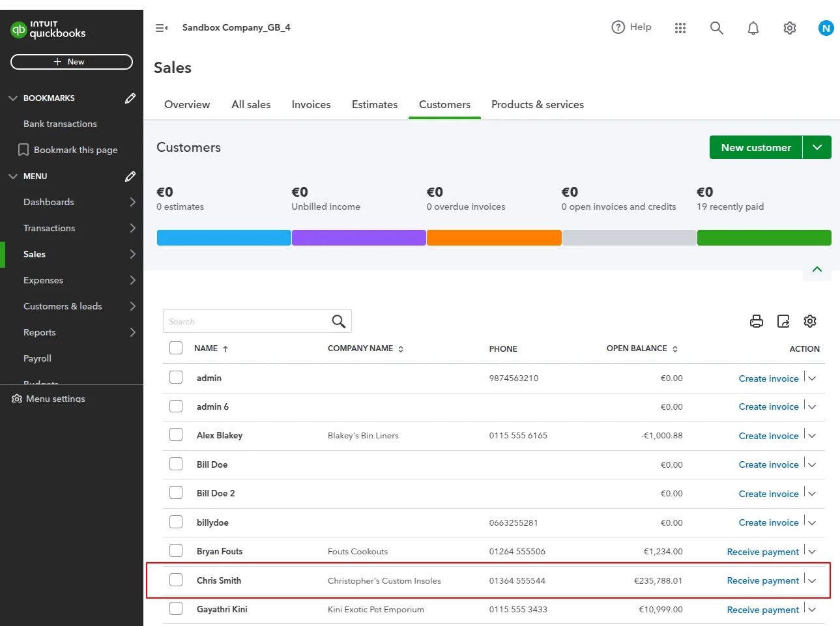Click the search magnifier in the top bar
Screen dimensions: 840x626
716,28
